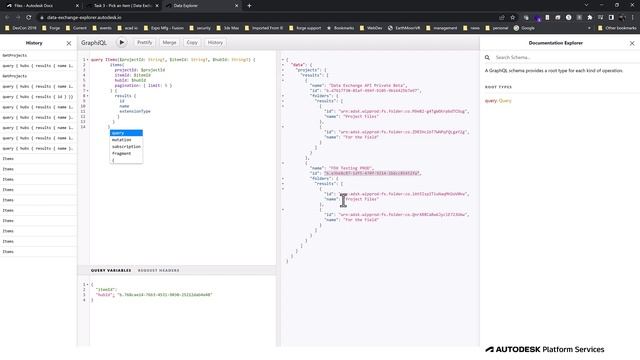The image size is (640, 360).
Task: Select the Data Explorer browser tab
Action: pyautogui.click(x=202, y=6)
